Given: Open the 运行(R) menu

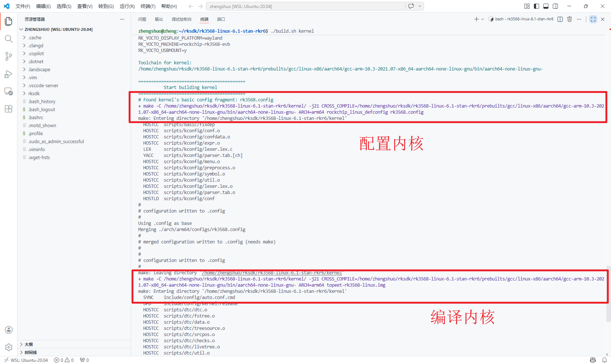Looking at the screenshot, I should click(x=127, y=6).
